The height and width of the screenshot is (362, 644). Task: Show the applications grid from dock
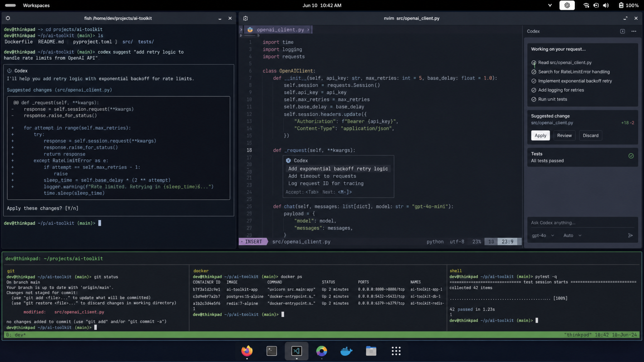coord(396,351)
